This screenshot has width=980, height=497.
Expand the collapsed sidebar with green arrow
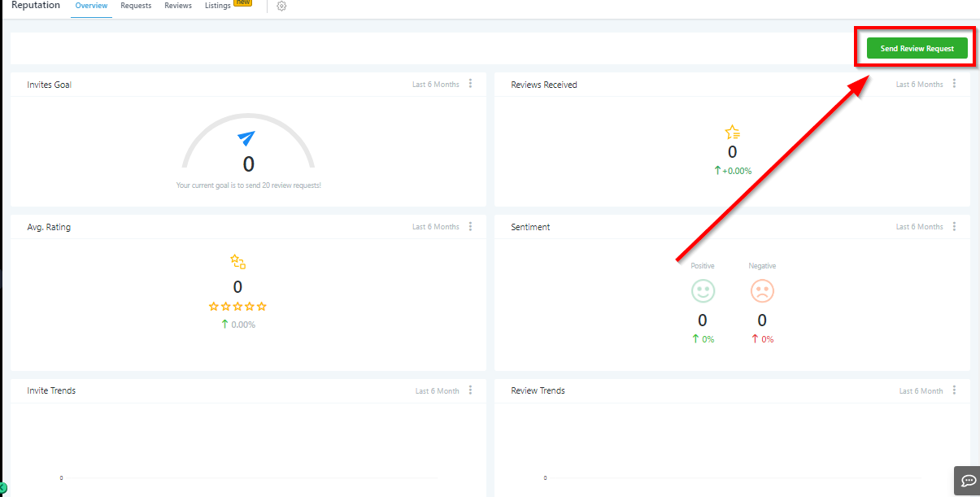[x=3, y=487]
